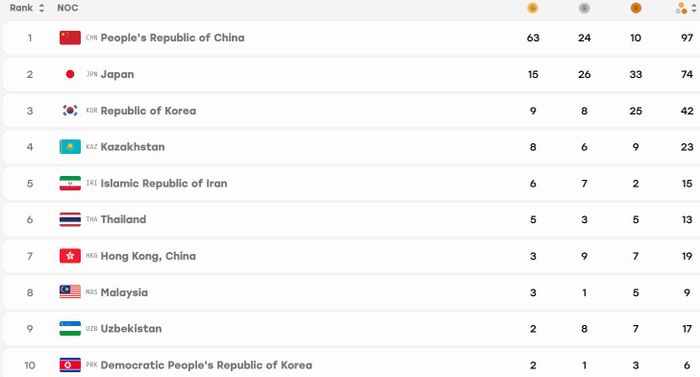Viewport: 700px width, 377px height.
Task: Click the Japan flag icon
Action: 70,74
